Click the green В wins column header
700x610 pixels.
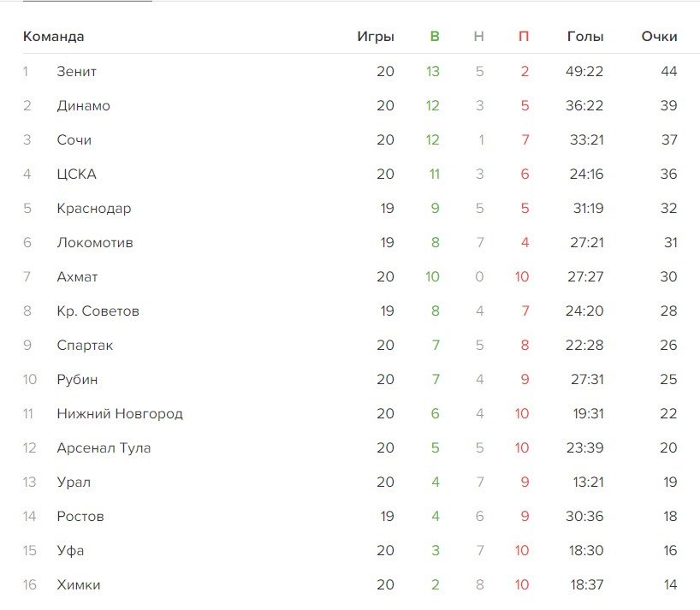pyautogui.click(x=435, y=37)
